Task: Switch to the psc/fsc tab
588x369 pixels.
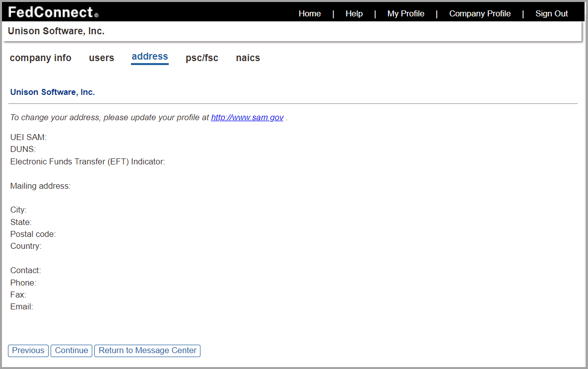Action: (202, 58)
